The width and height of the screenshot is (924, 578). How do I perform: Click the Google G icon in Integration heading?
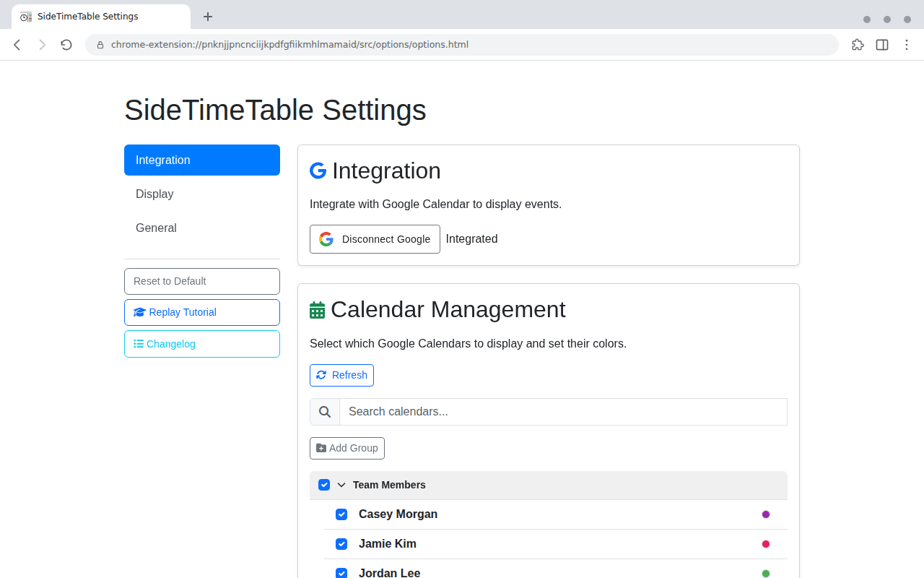click(x=318, y=171)
